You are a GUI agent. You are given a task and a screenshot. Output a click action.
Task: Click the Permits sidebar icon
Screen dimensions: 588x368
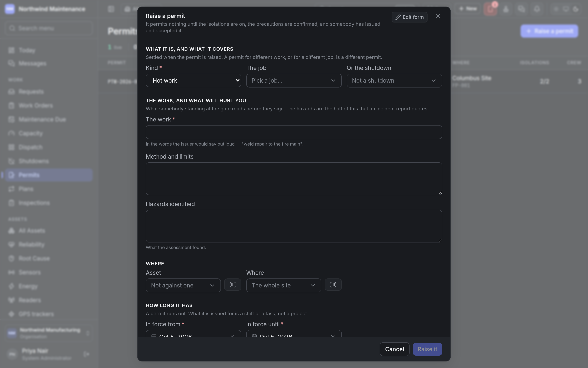(11, 175)
